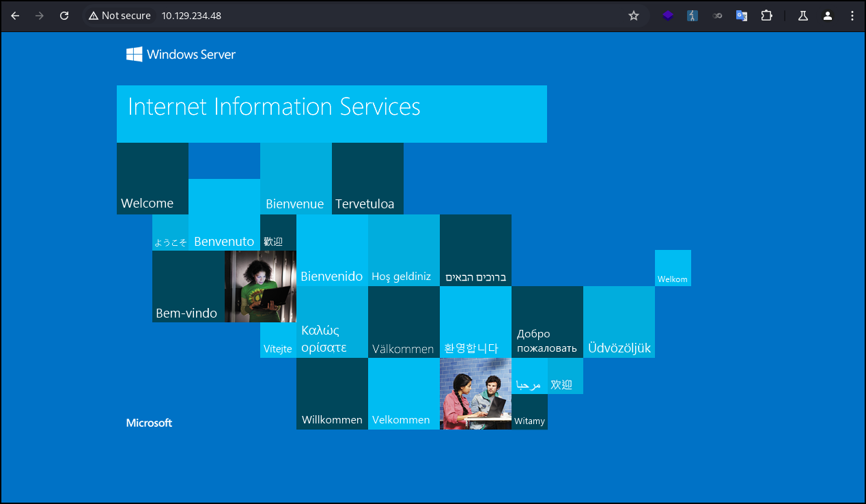
Task: Click the Internet Information Services banner
Action: point(331,113)
